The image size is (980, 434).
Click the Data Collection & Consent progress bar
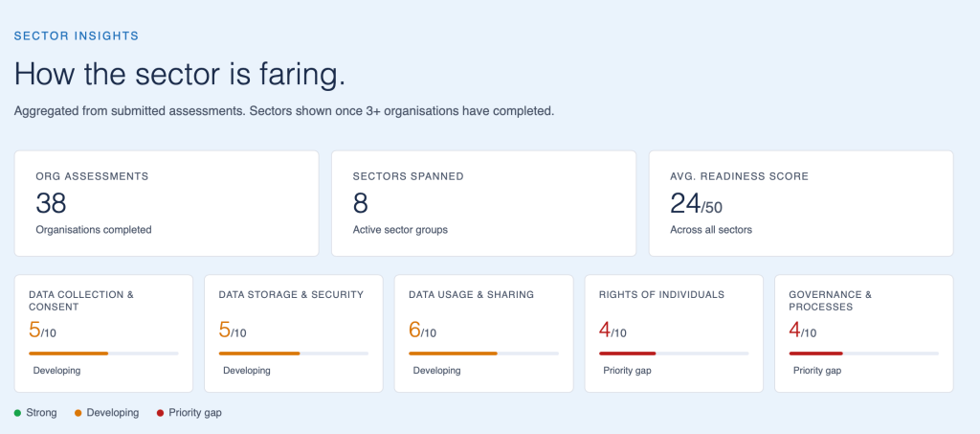click(x=103, y=354)
